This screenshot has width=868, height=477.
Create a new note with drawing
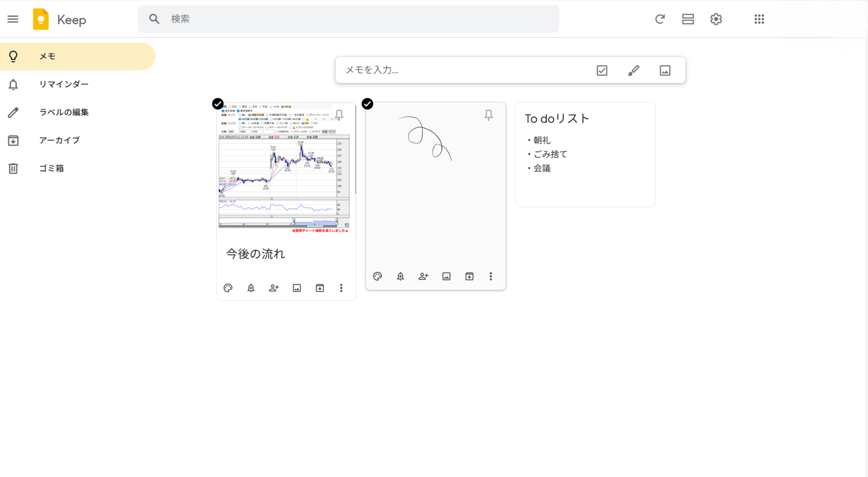click(633, 70)
